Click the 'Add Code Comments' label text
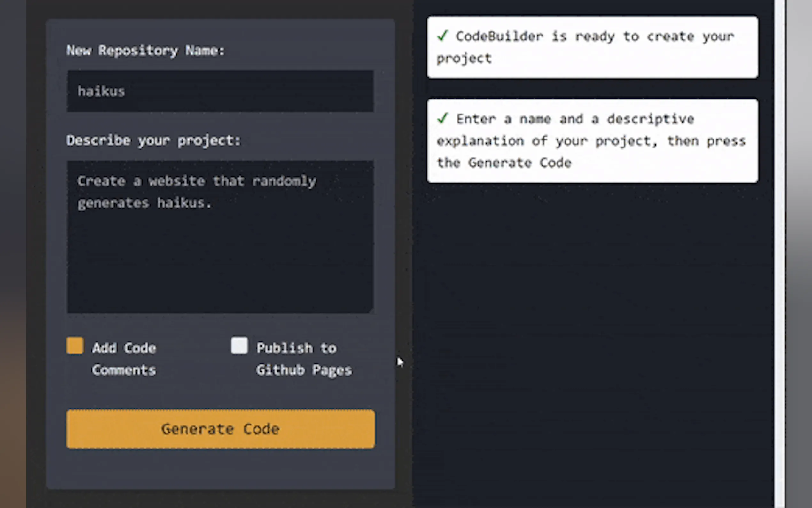 (x=124, y=359)
